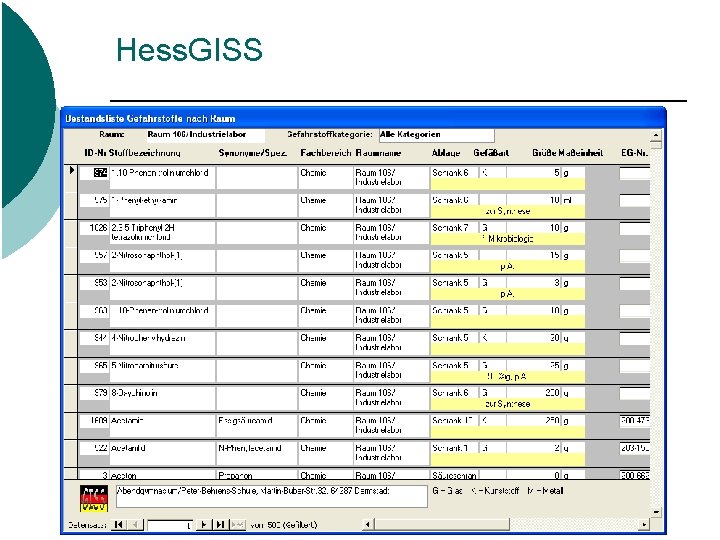Click the 4-Nitrophenylhydrazin substance cell
Viewport: 720px width, 540px height.
(x=162, y=343)
